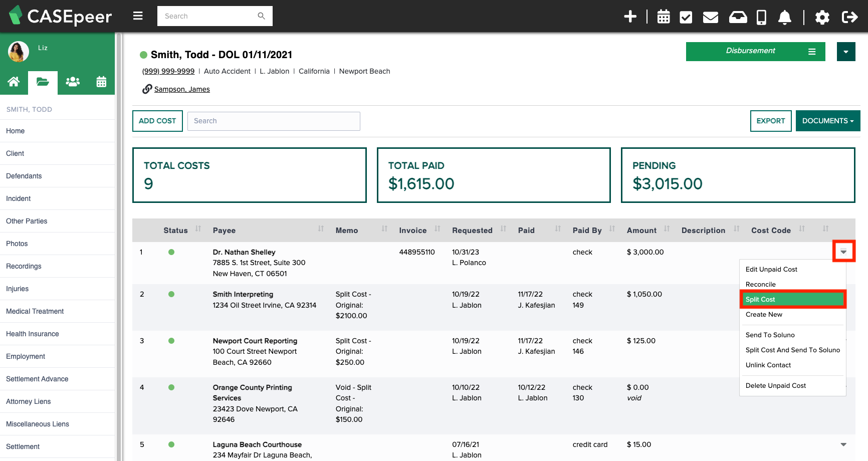Click the cost search input field
The width and height of the screenshot is (868, 461).
pos(273,121)
